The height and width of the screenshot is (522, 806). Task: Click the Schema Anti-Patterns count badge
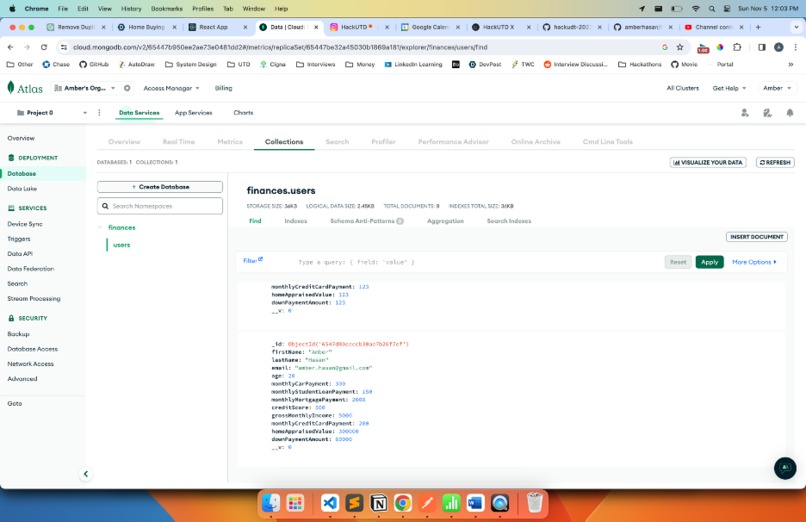tap(400, 221)
